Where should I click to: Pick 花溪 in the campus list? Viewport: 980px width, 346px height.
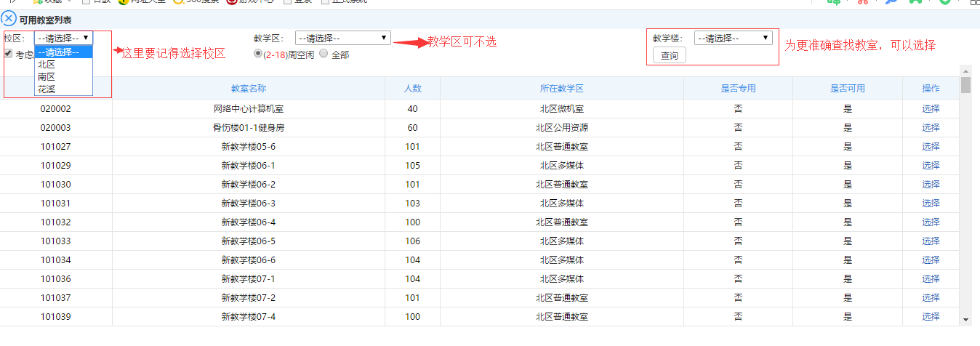coord(47,89)
